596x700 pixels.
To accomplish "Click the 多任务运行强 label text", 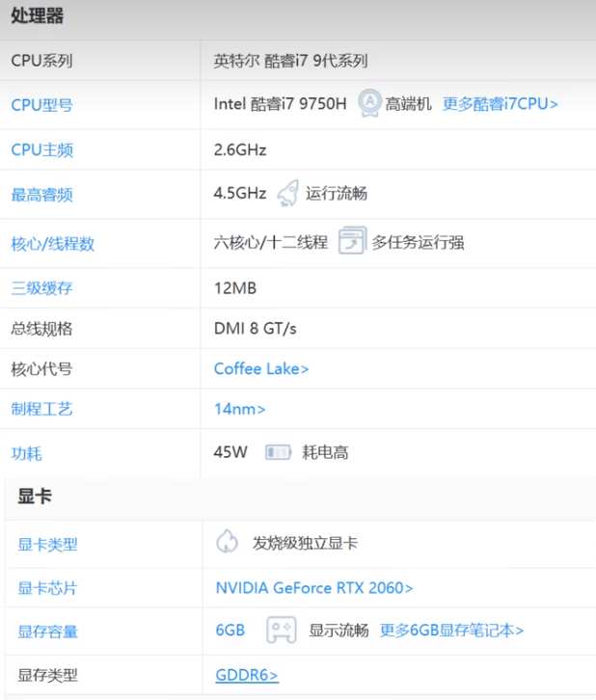I will (418, 242).
